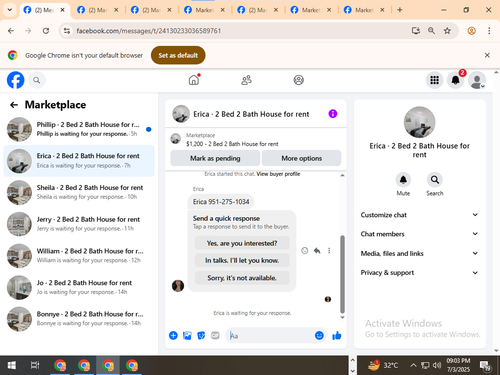500x375 pixels.
Task: Open the purple conversation information icon
Action: [x=333, y=114]
